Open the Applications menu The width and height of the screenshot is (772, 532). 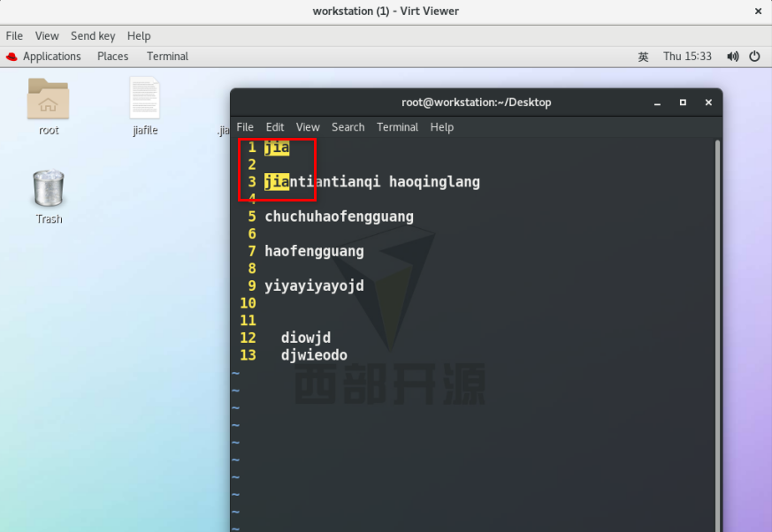click(x=51, y=57)
